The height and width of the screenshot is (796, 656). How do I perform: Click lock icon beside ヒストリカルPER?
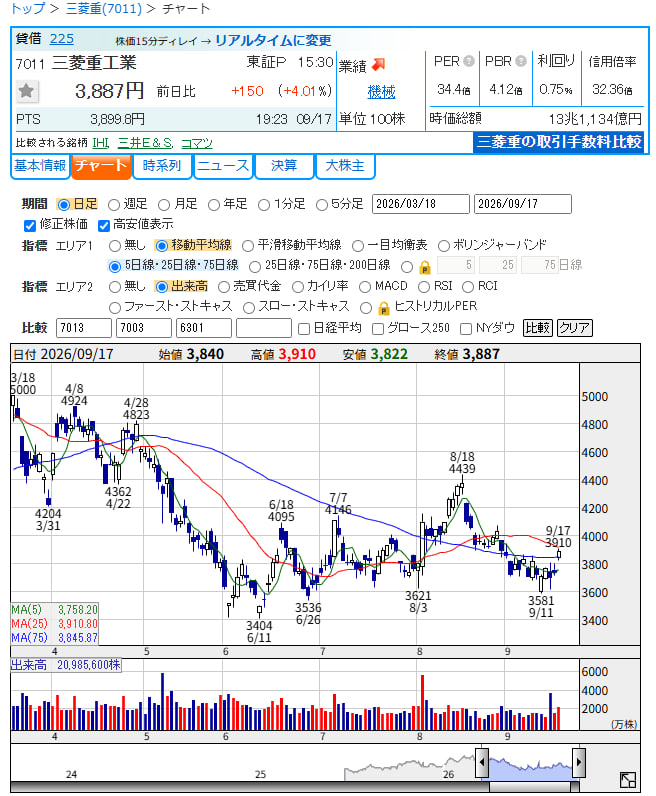click(x=384, y=308)
